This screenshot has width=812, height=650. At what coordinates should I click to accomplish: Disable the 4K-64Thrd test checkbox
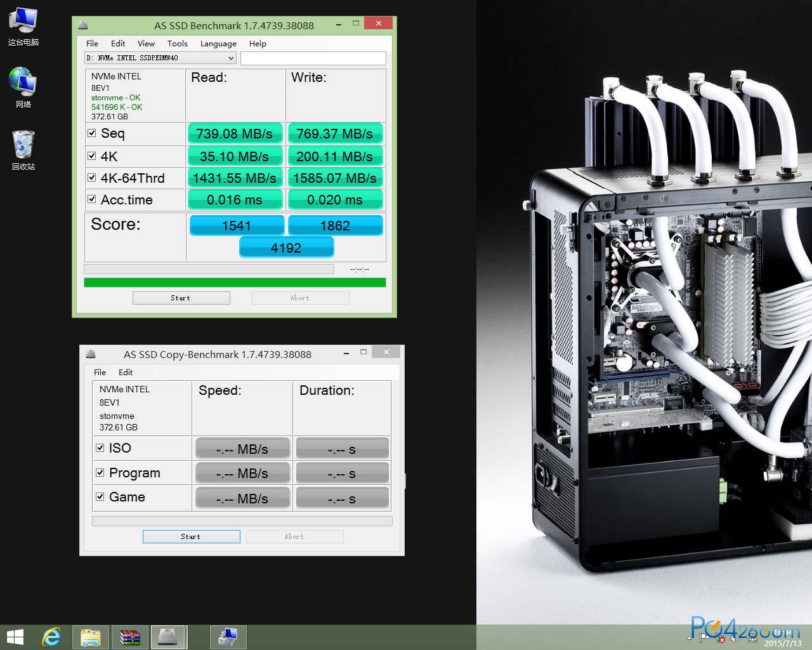[x=92, y=178]
